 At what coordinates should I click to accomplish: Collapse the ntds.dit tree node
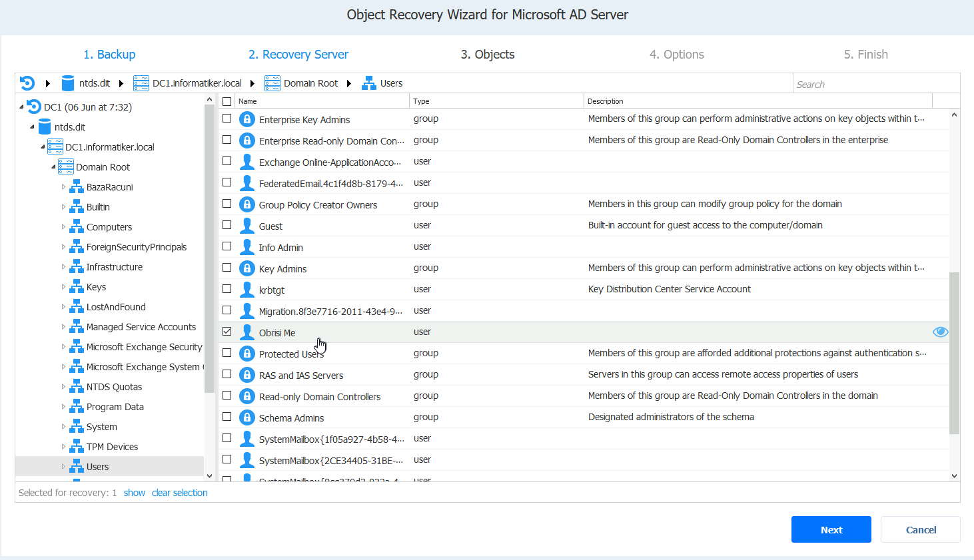(x=32, y=127)
